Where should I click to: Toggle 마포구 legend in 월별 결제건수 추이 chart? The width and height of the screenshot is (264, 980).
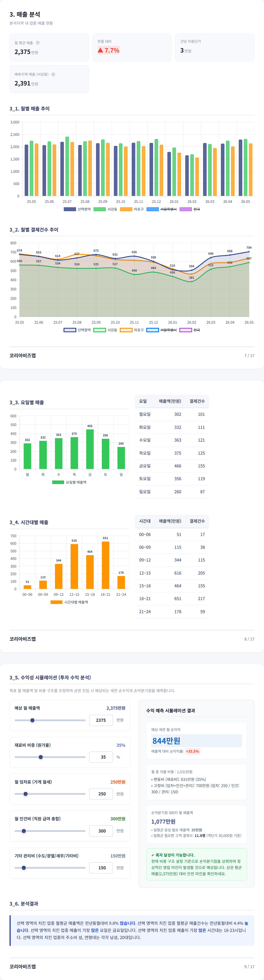pos(132,330)
